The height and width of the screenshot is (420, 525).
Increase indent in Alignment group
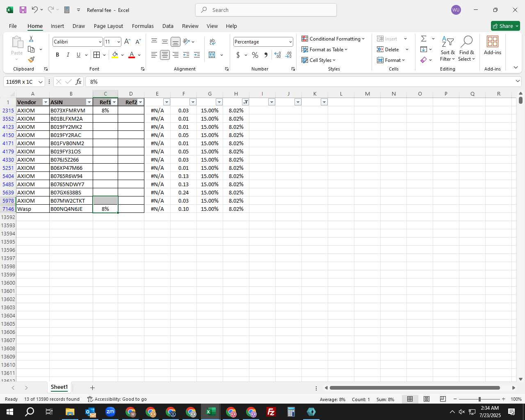click(197, 55)
